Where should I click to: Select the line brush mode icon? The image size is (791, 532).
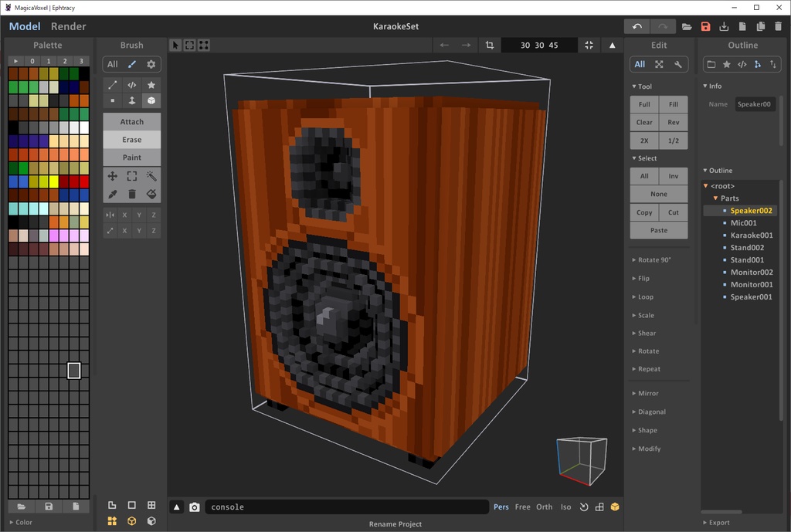(113, 85)
